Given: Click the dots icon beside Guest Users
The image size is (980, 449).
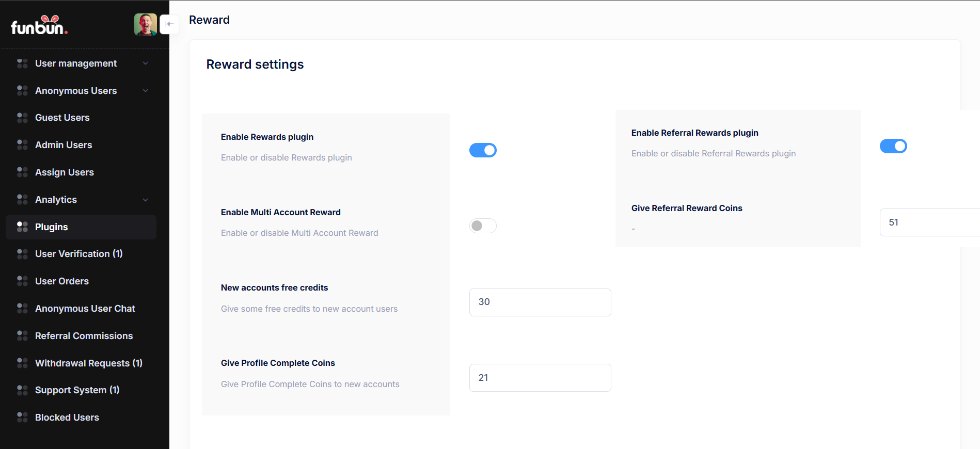Looking at the screenshot, I should [22, 118].
